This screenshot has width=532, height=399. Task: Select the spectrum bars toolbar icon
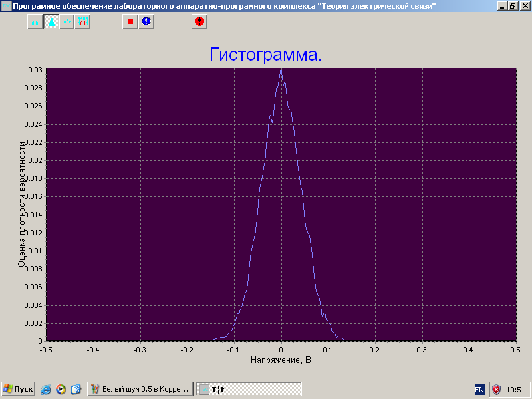point(35,22)
